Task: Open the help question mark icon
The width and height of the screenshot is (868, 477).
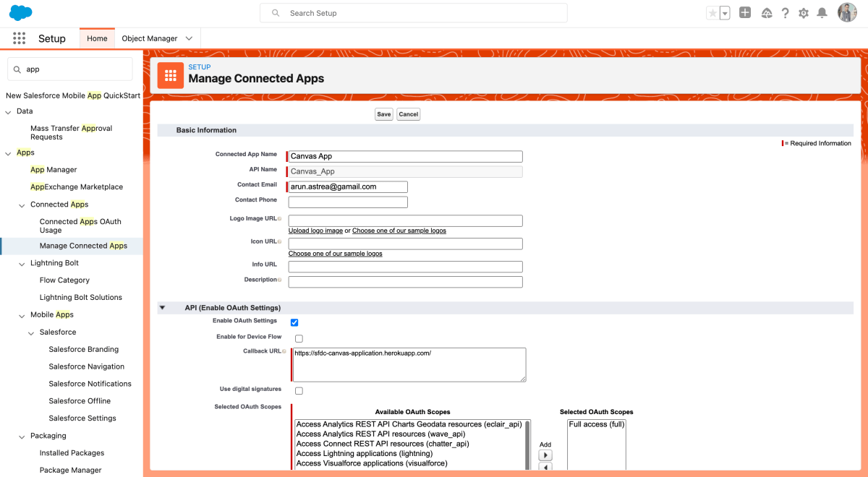Action: pos(785,13)
